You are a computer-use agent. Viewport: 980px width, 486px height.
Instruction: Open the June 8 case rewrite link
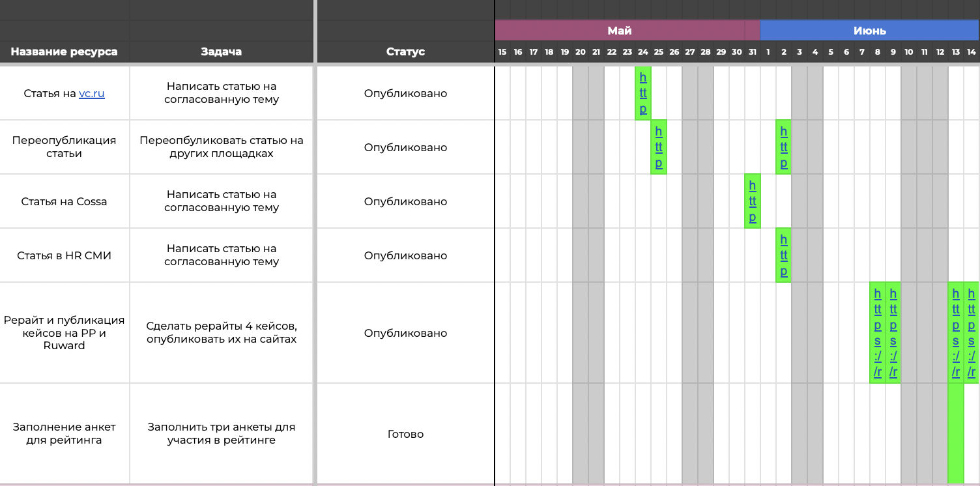878,333
